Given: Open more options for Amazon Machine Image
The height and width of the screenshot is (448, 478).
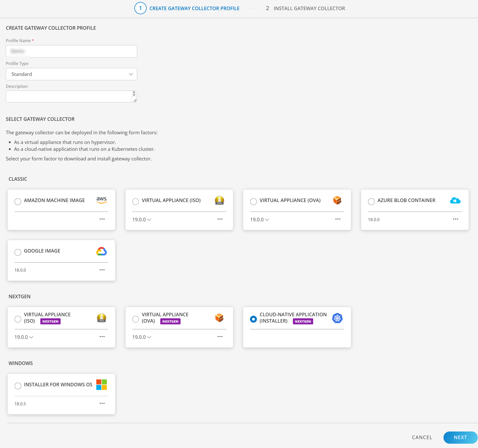Looking at the screenshot, I should (102, 219).
